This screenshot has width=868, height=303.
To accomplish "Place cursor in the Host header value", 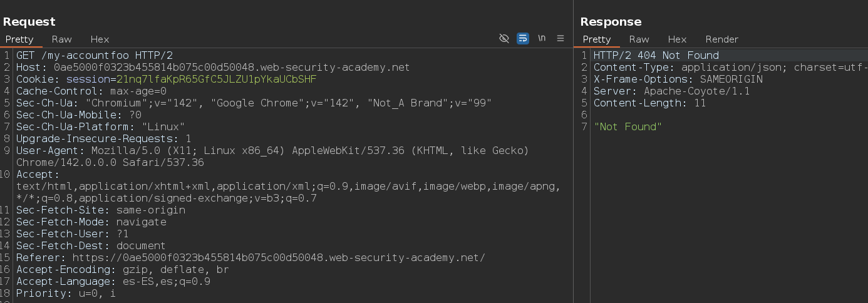I will pos(232,68).
